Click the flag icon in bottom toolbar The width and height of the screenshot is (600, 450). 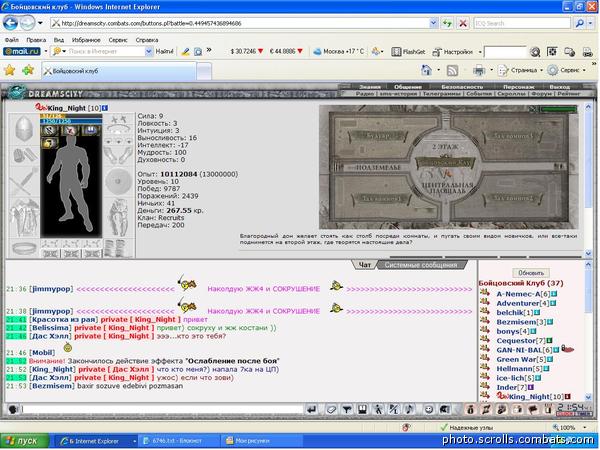pos(532,409)
